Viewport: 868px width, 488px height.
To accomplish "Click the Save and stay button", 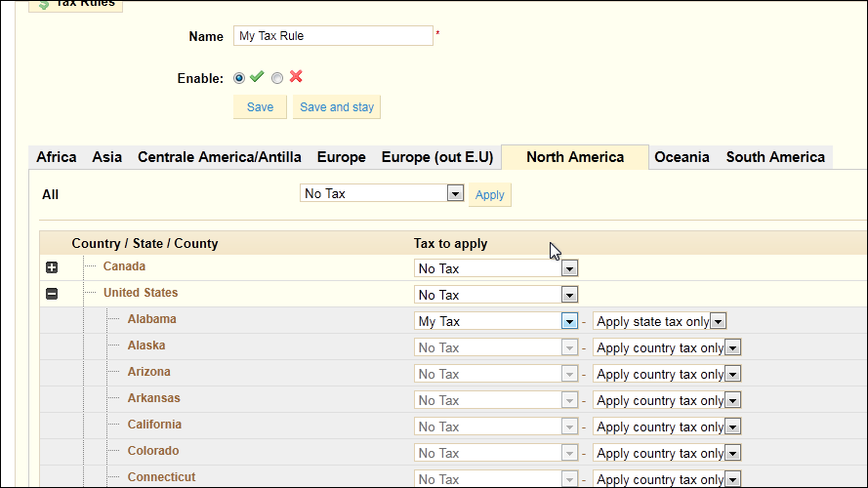I will (x=337, y=106).
